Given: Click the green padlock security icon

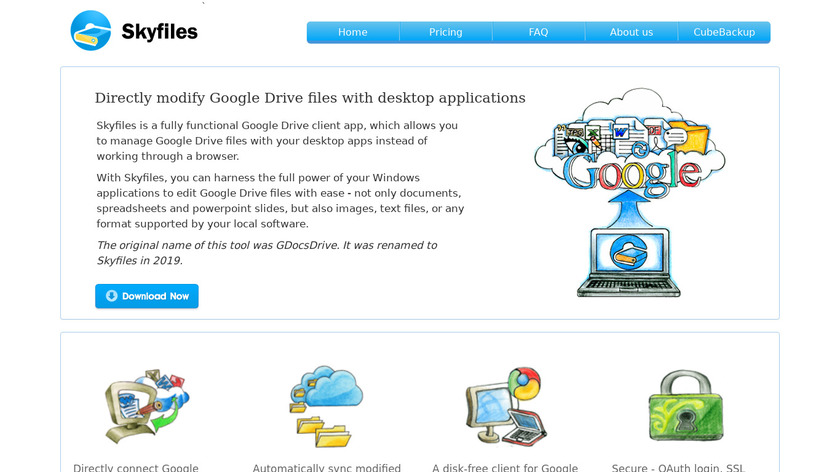Looking at the screenshot, I should tap(686, 406).
